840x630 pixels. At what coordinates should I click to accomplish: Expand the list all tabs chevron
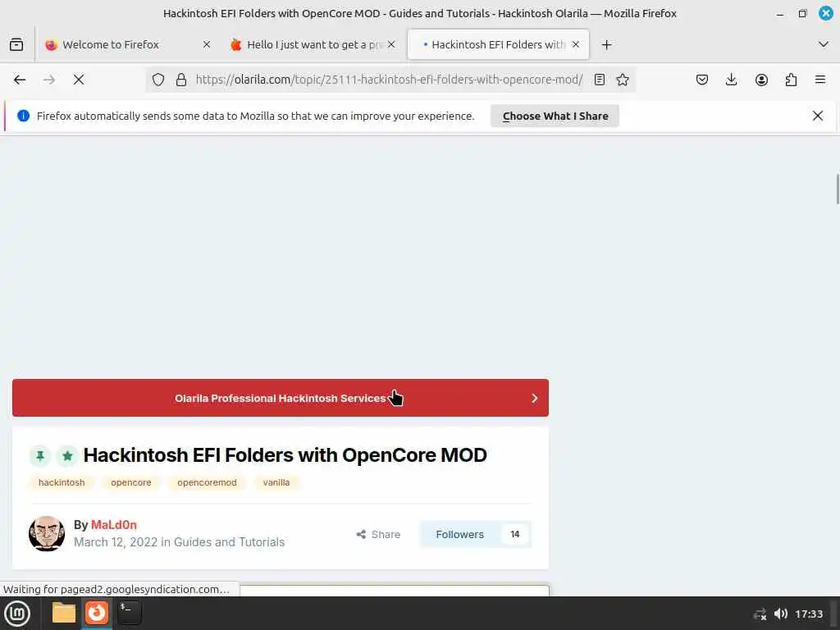tap(824, 44)
